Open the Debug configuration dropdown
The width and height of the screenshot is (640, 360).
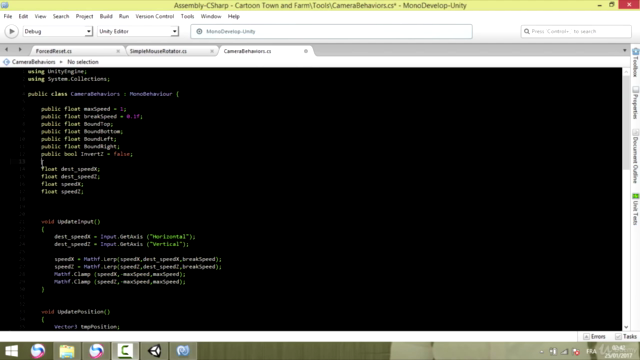57,31
